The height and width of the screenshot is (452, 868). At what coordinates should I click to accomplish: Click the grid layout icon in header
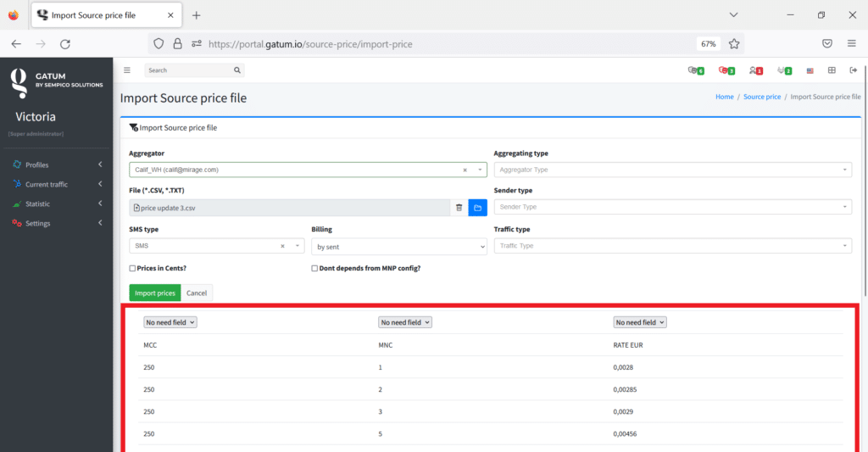832,70
